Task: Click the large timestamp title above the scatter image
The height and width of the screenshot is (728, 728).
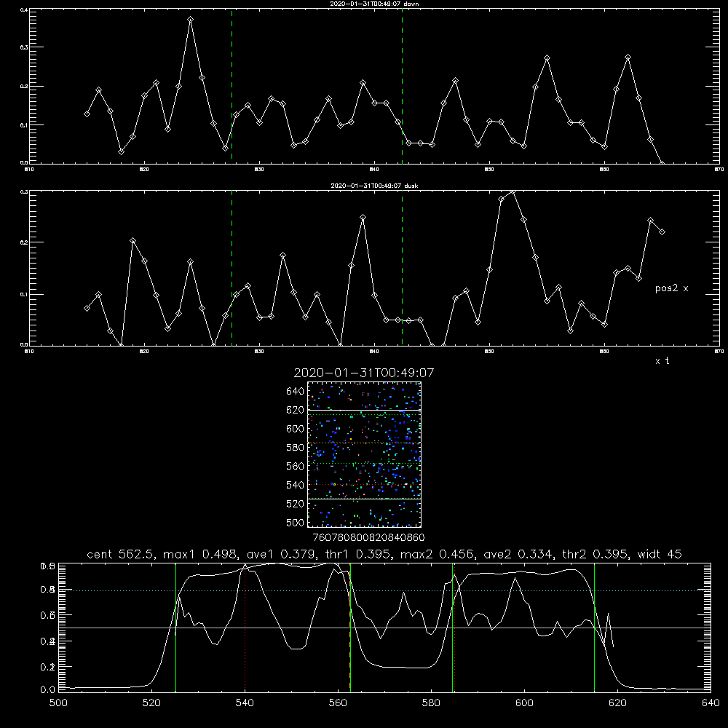Action: [364, 373]
